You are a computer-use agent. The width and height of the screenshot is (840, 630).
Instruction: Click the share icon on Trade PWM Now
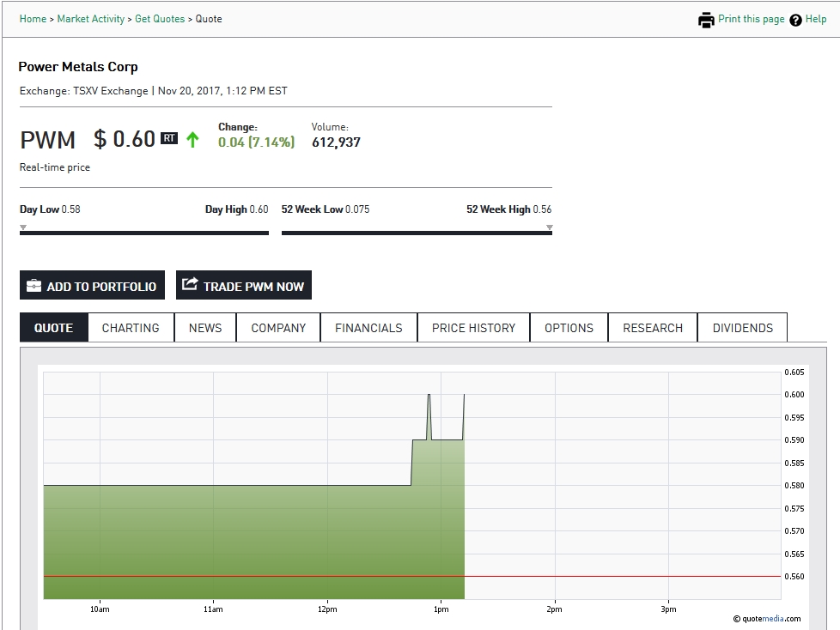pyautogui.click(x=190, y=284)
